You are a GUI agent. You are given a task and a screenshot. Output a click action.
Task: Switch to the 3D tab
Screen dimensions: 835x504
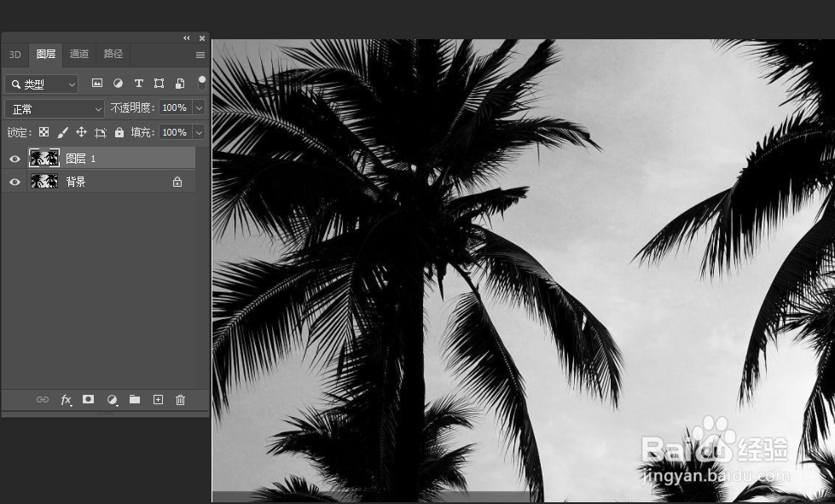(x=14, y=55)
